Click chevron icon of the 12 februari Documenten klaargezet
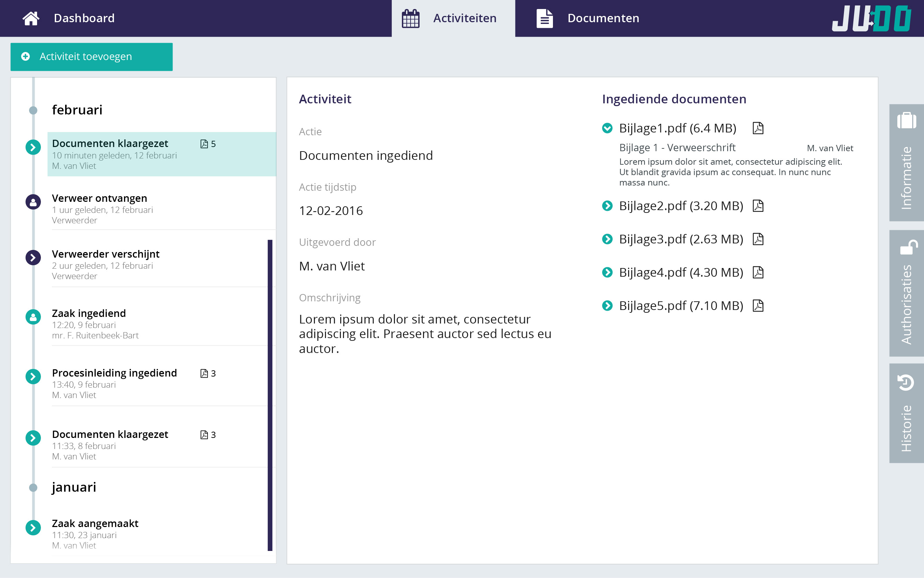Image resolution: width=924 pixels, height=578 pixels. coord(33,147)
